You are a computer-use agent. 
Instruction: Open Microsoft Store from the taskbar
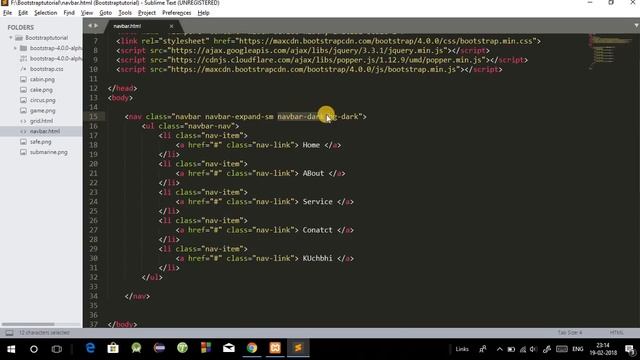(x=113, y=348)
